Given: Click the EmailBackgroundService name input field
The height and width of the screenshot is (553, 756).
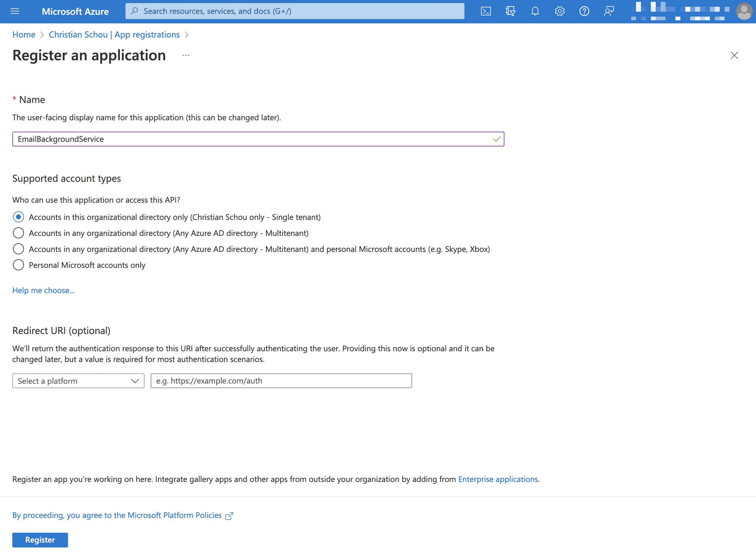Looking at the screenshot, I should pyautogui.click(x=259, y=139).
